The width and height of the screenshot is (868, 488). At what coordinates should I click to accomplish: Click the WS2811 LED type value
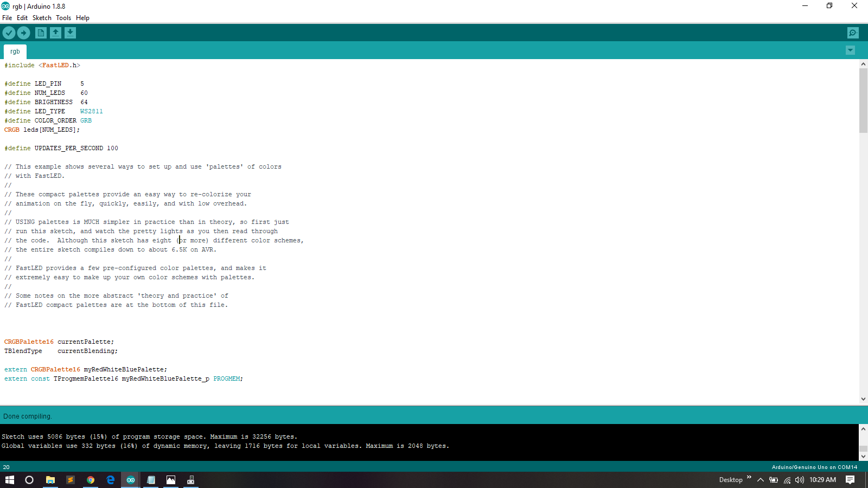tap(92, 112)
